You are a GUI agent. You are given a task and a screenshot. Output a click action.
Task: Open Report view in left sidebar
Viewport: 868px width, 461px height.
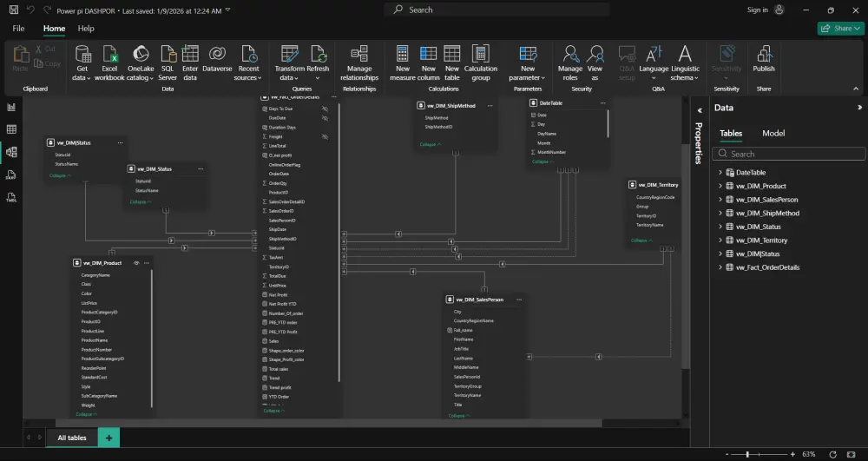click(11, 107)
